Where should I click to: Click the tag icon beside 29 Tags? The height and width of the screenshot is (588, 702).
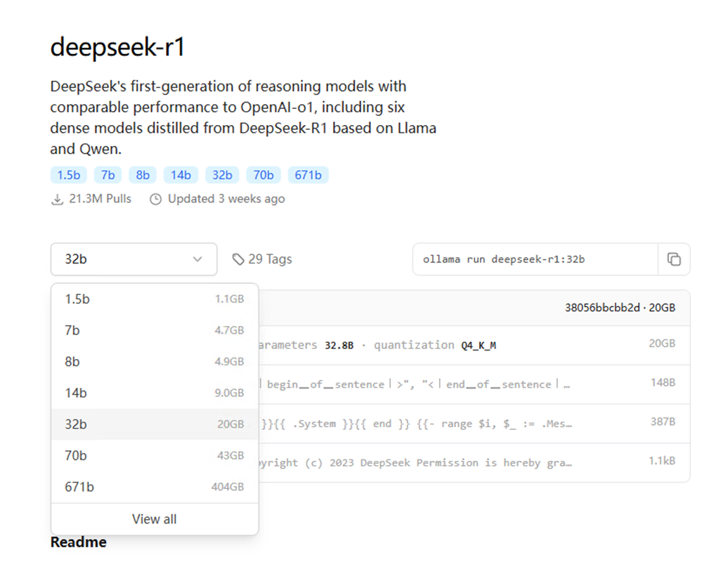[x=238, y=259]
